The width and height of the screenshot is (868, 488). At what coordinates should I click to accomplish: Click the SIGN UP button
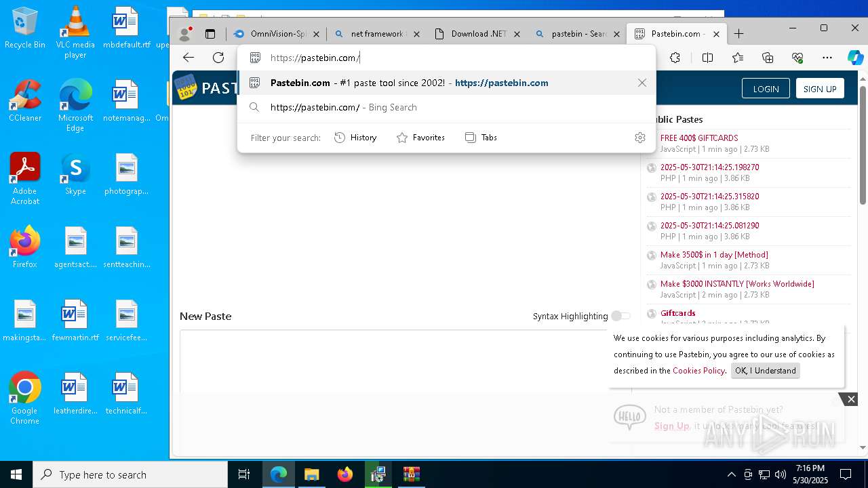point(820,89)
